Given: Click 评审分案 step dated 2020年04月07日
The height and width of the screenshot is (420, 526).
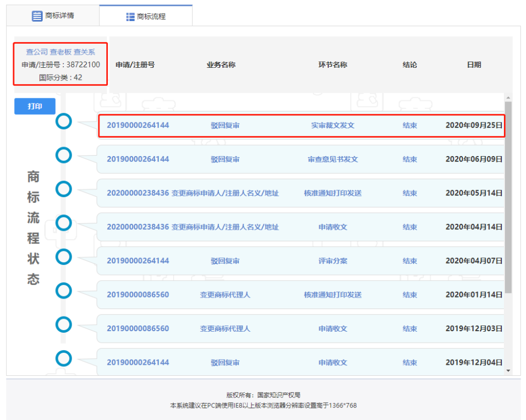Looking at the screenshot, I should [x=332, y=261].
